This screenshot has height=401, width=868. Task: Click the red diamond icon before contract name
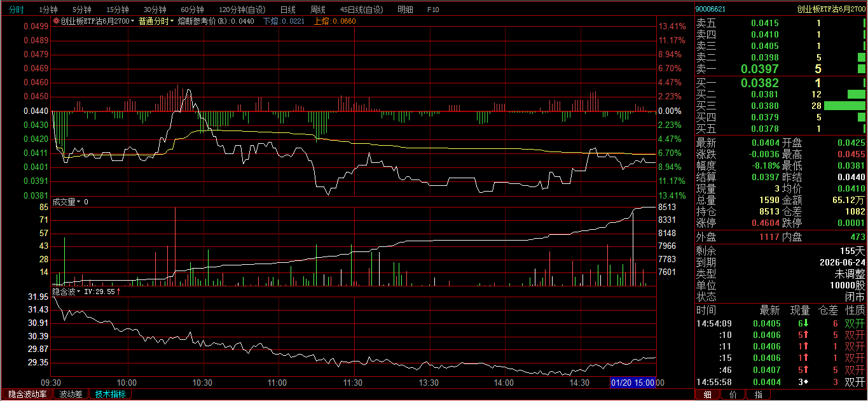(x=56, y=21)
